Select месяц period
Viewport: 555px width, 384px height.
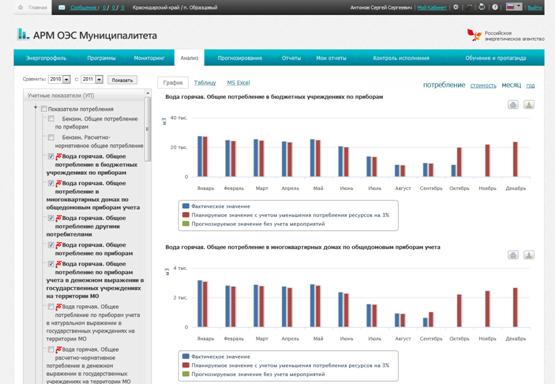click(x=511, y=85)
